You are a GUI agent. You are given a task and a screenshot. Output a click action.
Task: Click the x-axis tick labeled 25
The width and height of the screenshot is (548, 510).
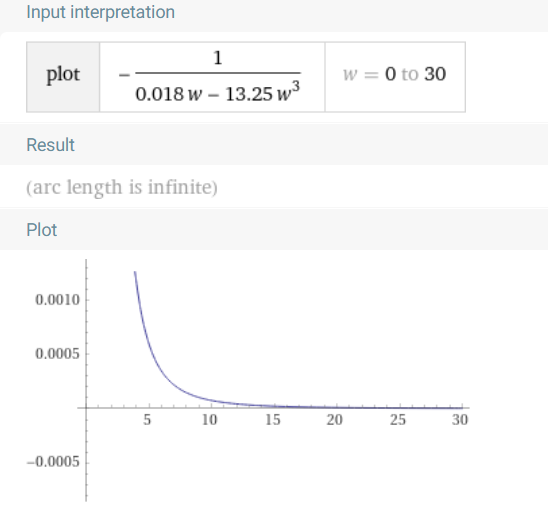pos(398,420)
